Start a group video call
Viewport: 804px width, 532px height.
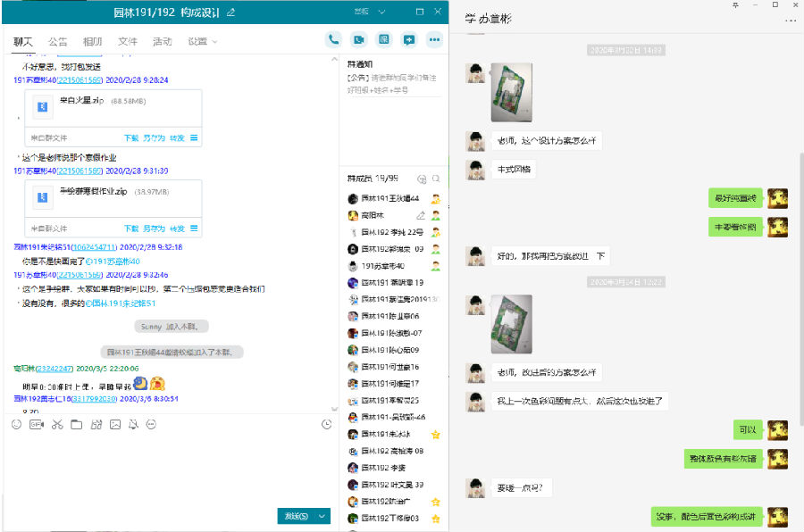358,39
